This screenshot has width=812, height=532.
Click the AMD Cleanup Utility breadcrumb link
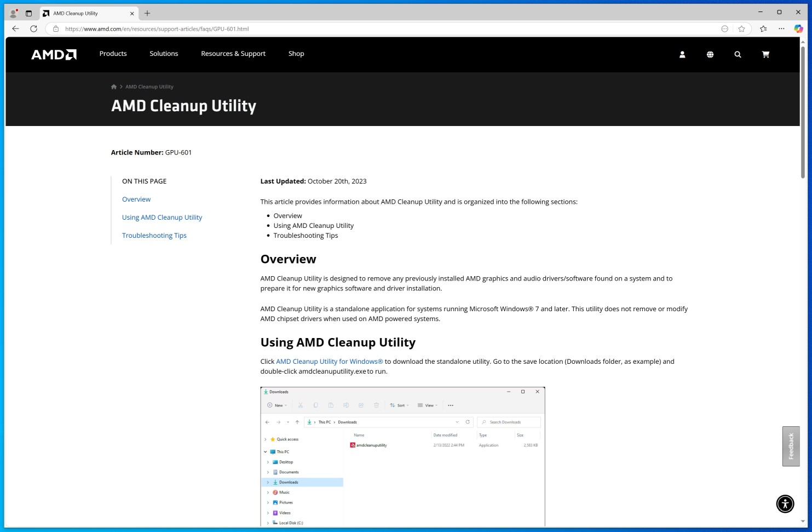pyautogui.click(x=149, y=87)
